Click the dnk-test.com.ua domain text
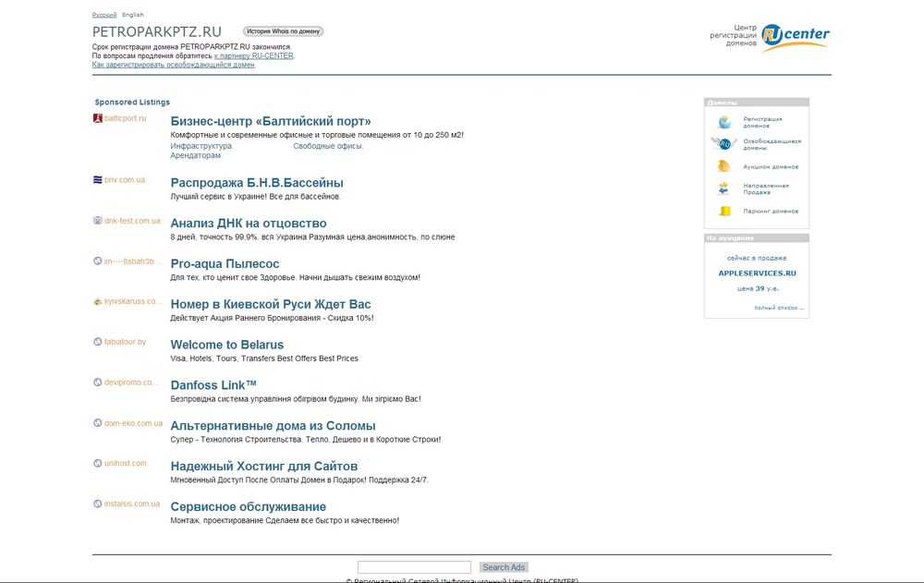924x583 pixels. pyautogui.click(x=132, y=221)
